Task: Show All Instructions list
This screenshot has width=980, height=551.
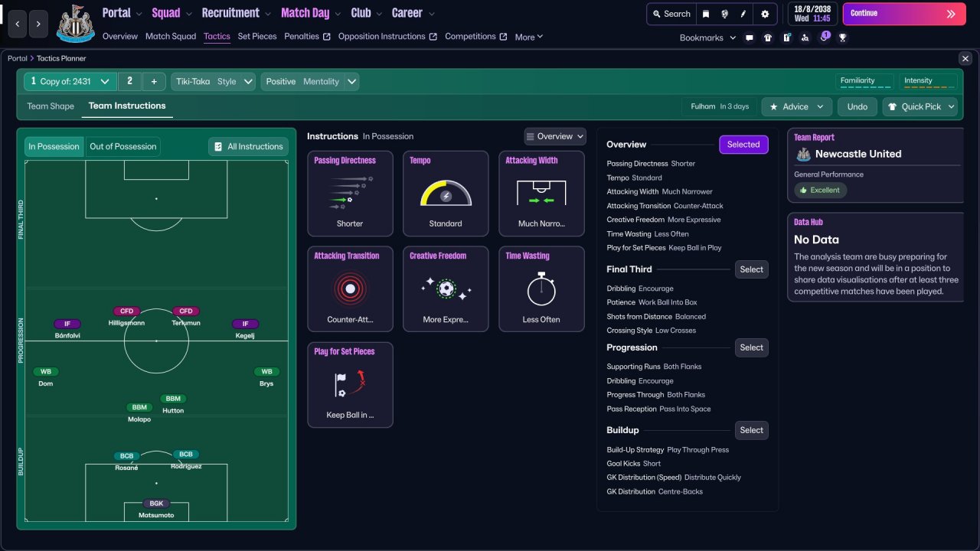Action: click(x=248, y=147)
